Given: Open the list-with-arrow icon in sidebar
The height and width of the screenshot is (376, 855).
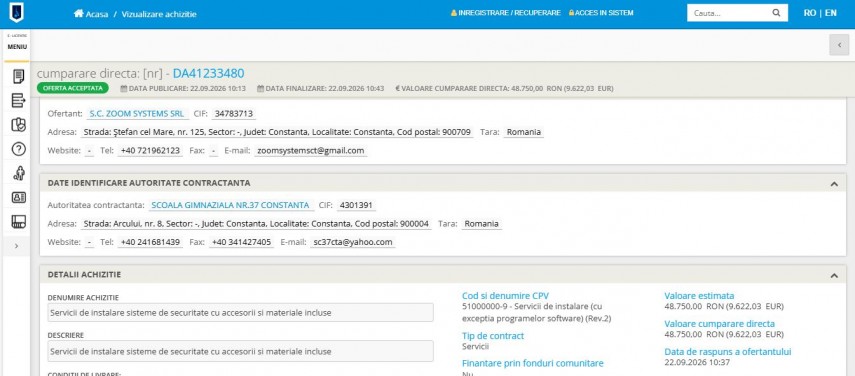Looking at the screenshot, I should (x=19, y=100).
